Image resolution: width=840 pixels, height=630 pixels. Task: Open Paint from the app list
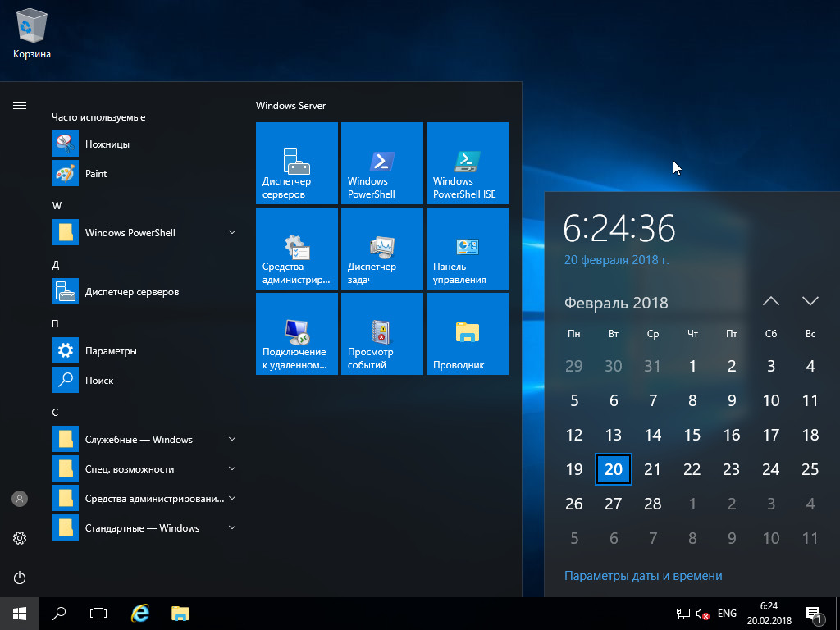(146, 174)
